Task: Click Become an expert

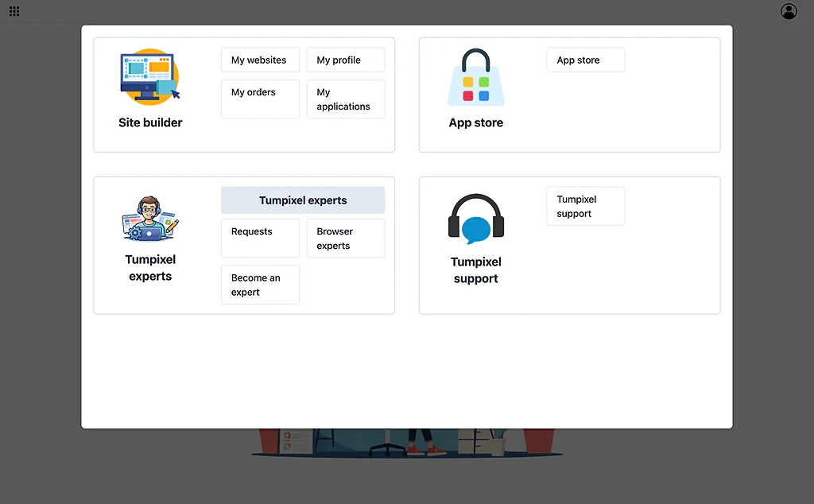Action: 260,285
